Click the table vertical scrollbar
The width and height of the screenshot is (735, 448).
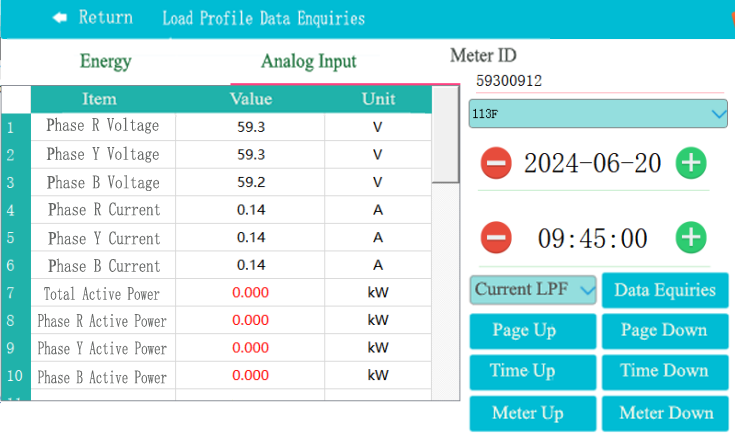coord(445,140)
